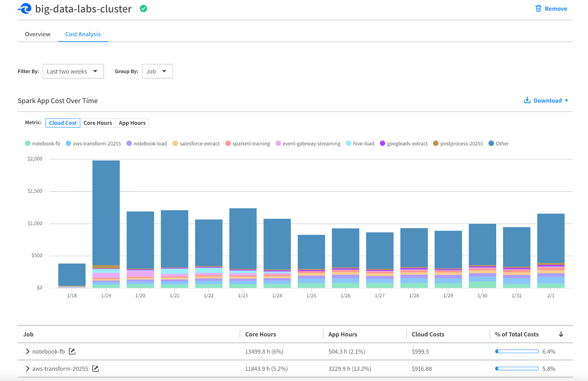Image resolution: width=588 pixels, height=381 pixels.
Task: Click the Job column header
Action: point(28,334)
